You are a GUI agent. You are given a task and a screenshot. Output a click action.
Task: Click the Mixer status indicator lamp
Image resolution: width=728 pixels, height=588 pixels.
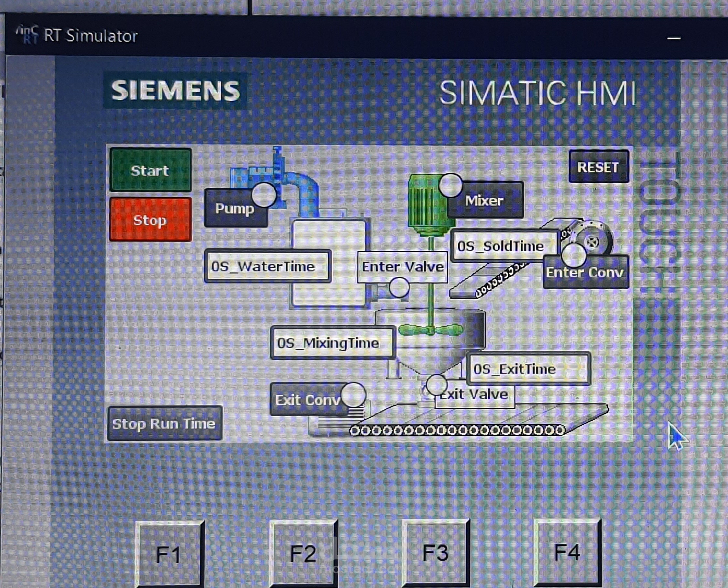(x=451, y=185)
